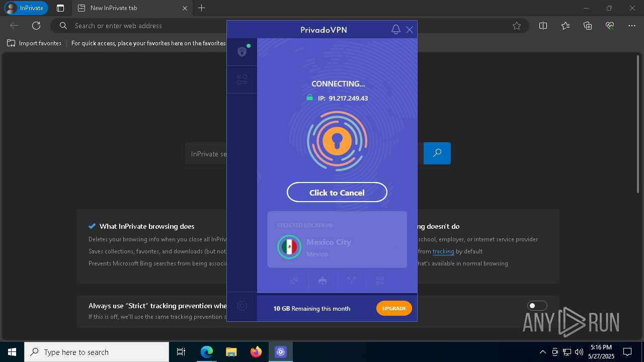Screen dimensions: 644x362
Task: Open PrivadoVPN notifications bell
Action: coord(396,30)
